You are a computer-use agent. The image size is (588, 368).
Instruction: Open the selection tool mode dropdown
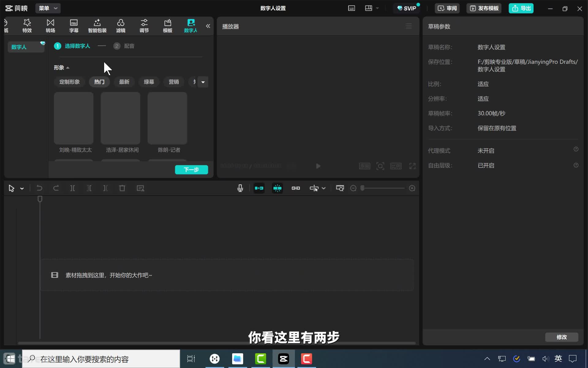pyautogui.click(x=22, y=189)
